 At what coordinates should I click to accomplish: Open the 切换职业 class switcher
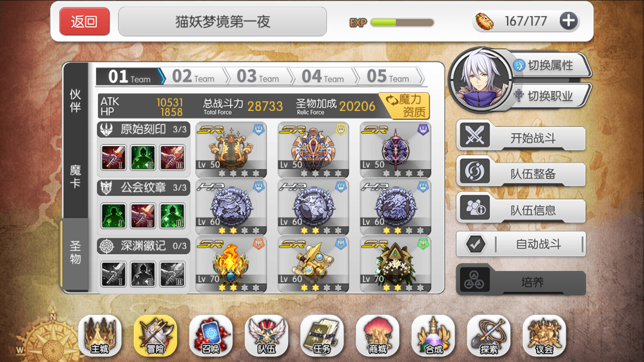point(550,96)
